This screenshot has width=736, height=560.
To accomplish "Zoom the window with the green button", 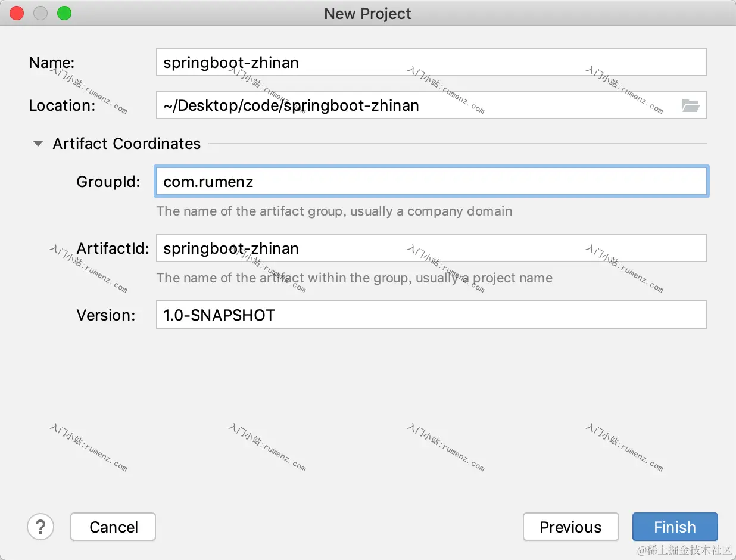I will point(64,13).
